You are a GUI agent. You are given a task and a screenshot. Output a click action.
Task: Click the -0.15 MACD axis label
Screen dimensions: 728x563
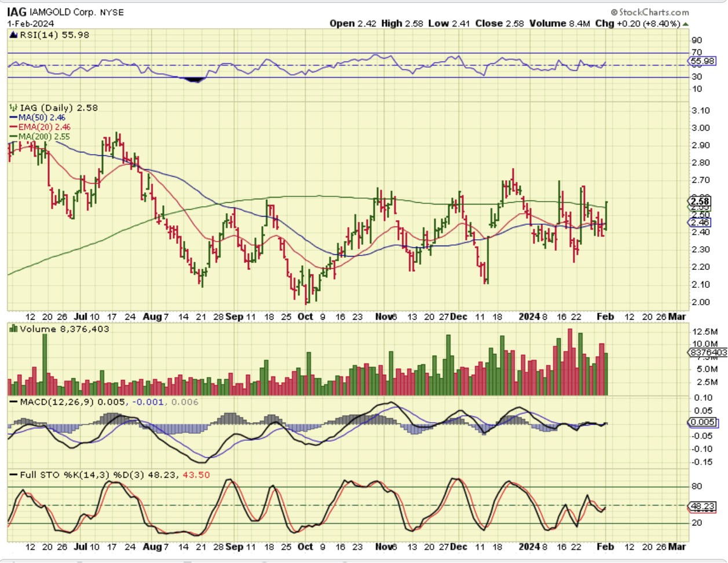pyautogui.click(x=702, y=462)
